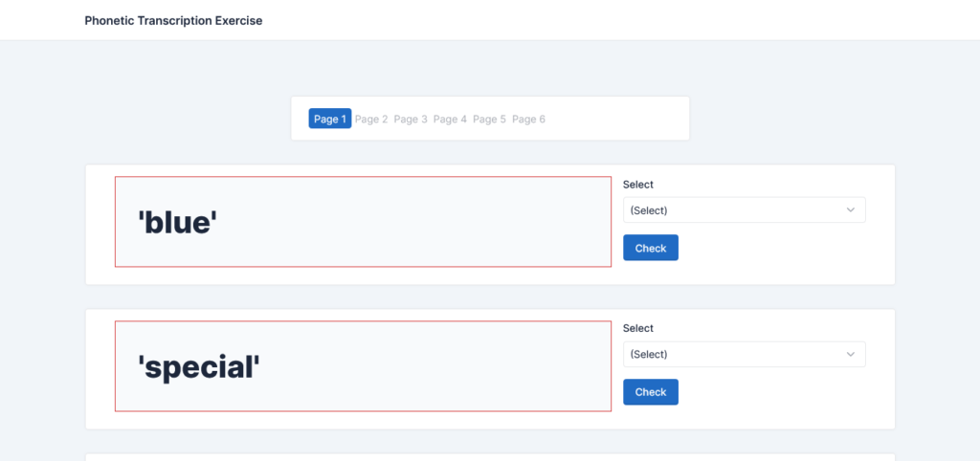Click the chevron arrow in the 'special' dropdown

pos(850,354)
